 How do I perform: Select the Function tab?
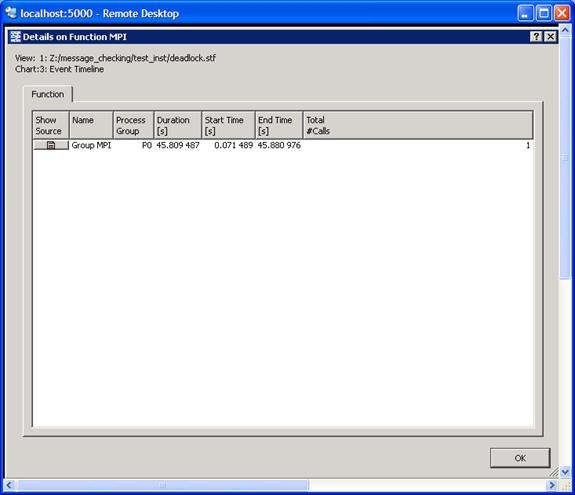48,94
